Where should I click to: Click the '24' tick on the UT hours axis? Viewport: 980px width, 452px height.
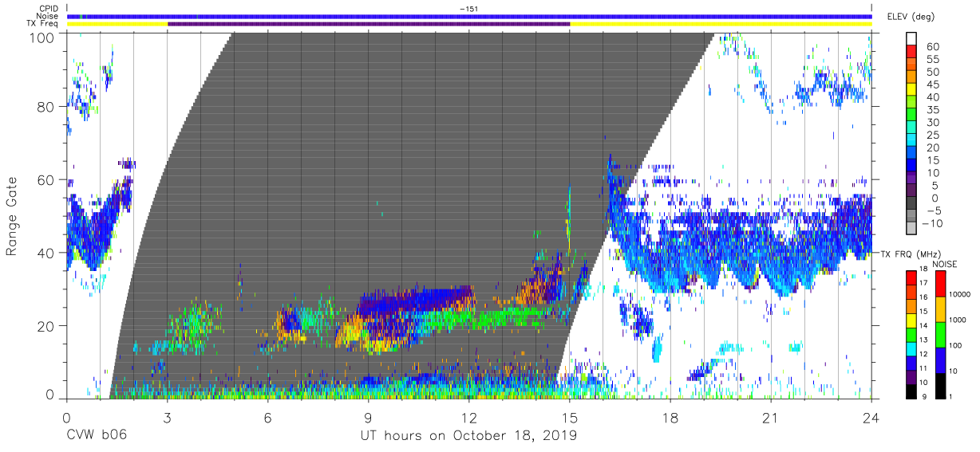click(x=871, y=418)
